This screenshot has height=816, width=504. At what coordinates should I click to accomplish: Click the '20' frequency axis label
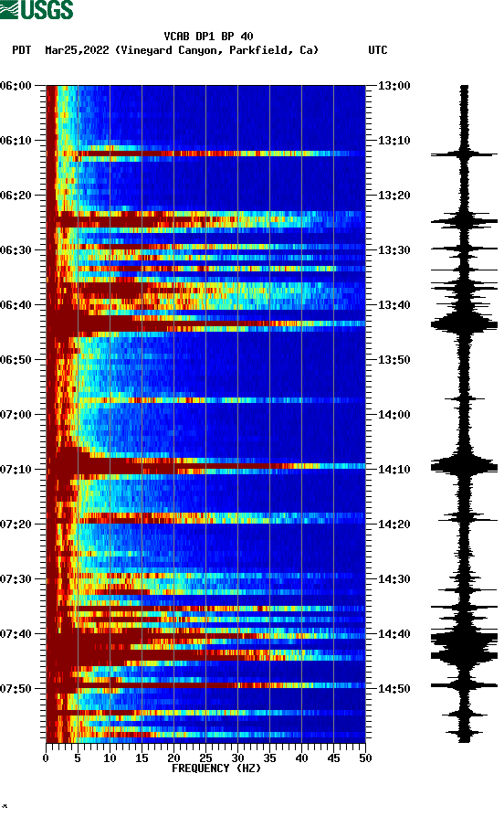click(173, 758)
